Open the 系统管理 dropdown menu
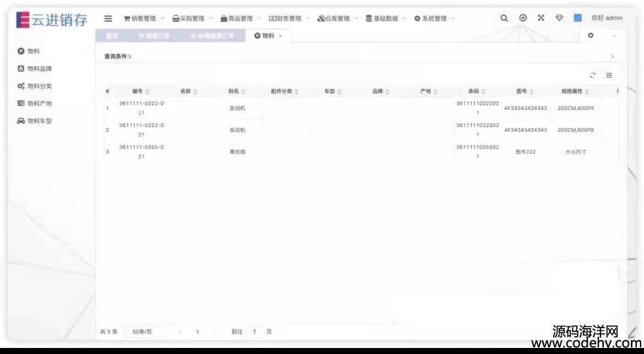Screen dimensions: 644x354 [x=434, y=19]
